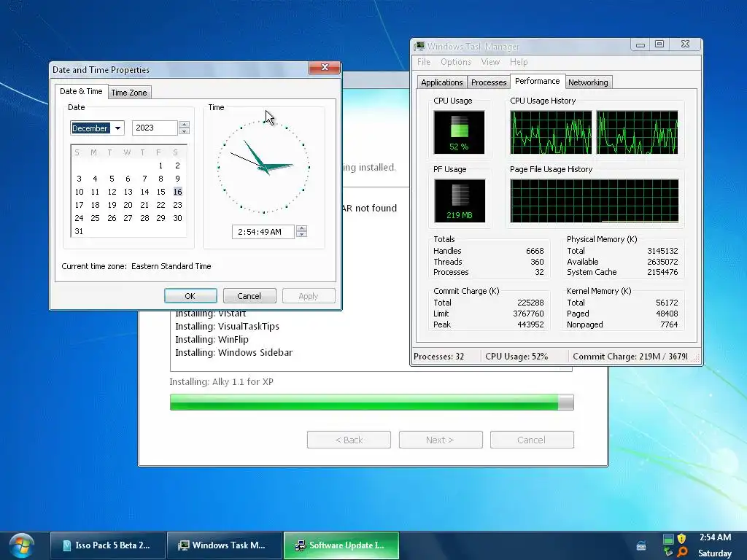Click the right CPU Usage History graph

(637, 132)
